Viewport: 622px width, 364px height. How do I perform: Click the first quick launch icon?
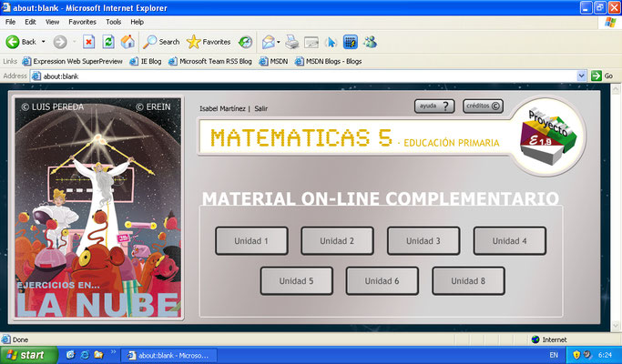click(x=71, y=355)
